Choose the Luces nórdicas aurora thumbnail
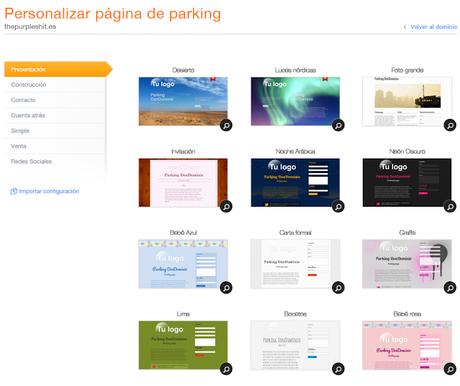This screenshot has width=460, height=386. [295, 101]
